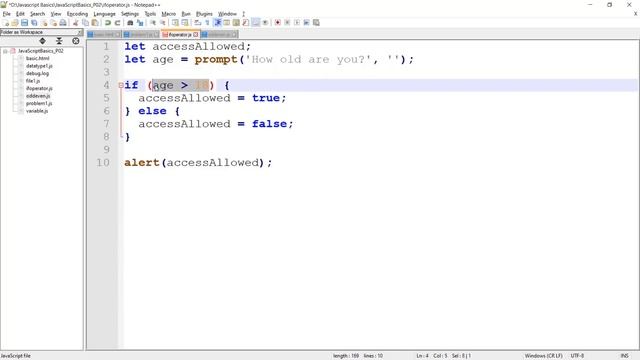Undo the last change via toolbar
The image size is (640, 360).
pyautogui.click(x=108, y=22)
